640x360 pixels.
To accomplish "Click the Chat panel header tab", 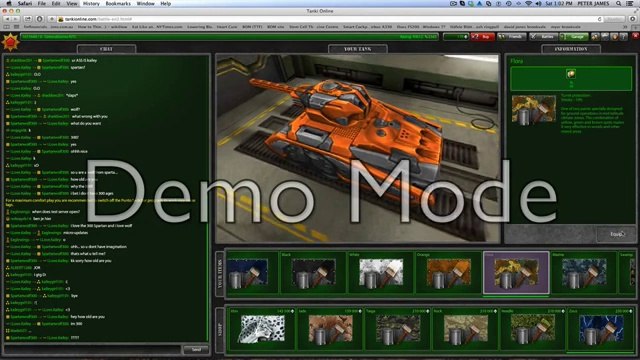I will click(106, 49).
